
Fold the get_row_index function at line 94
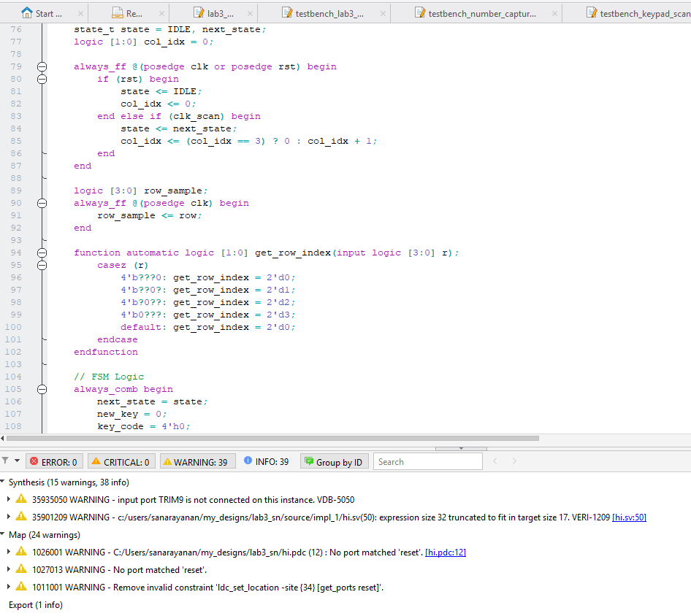(x=42, y=253)
